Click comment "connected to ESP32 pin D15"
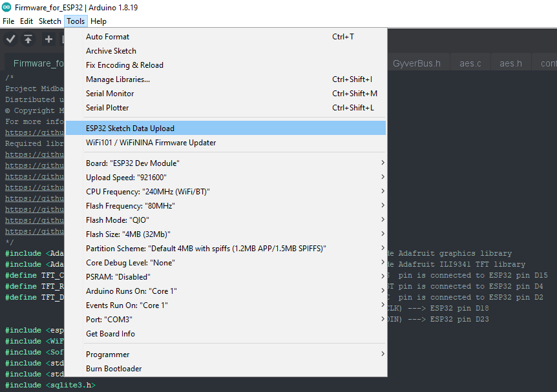Image resolution: width=557 pixels, height=392 pixels. tap(489, 275)
